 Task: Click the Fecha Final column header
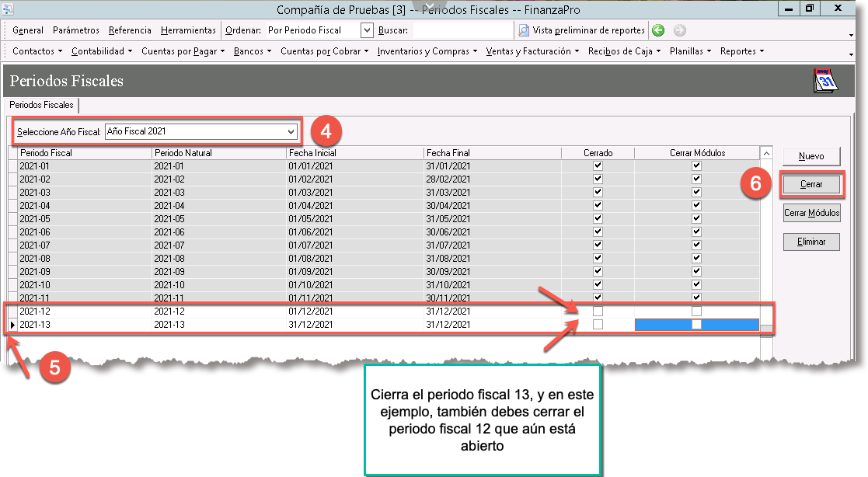pos(492,153)
